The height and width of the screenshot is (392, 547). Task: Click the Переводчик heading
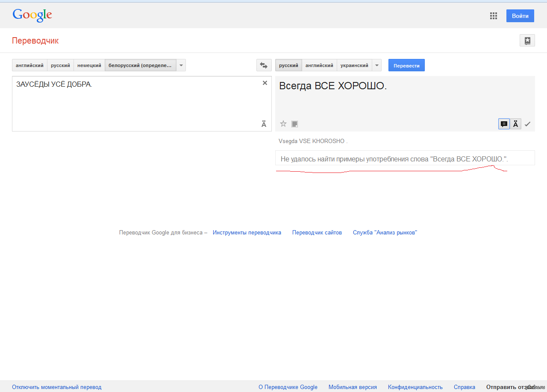tap(35, 41)
